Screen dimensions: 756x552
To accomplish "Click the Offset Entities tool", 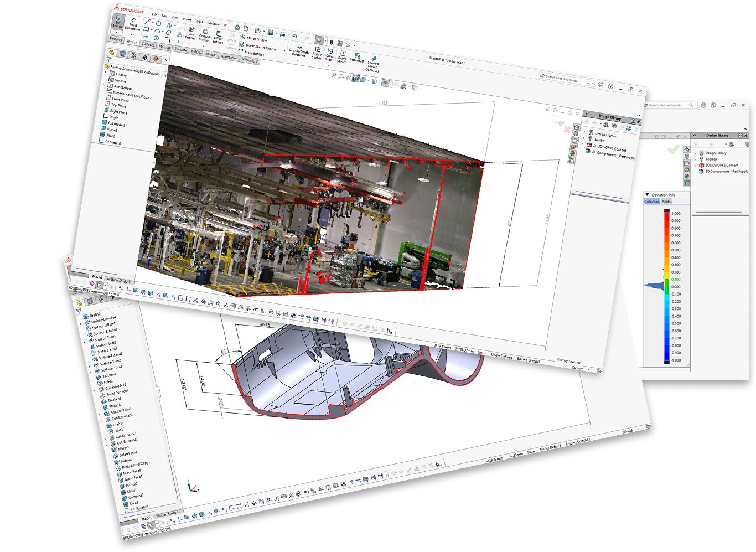I will click(219, 37).
